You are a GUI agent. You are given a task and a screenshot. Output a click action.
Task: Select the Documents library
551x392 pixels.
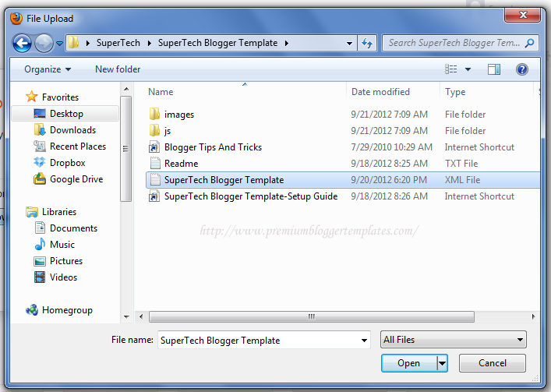coord(73,228)
